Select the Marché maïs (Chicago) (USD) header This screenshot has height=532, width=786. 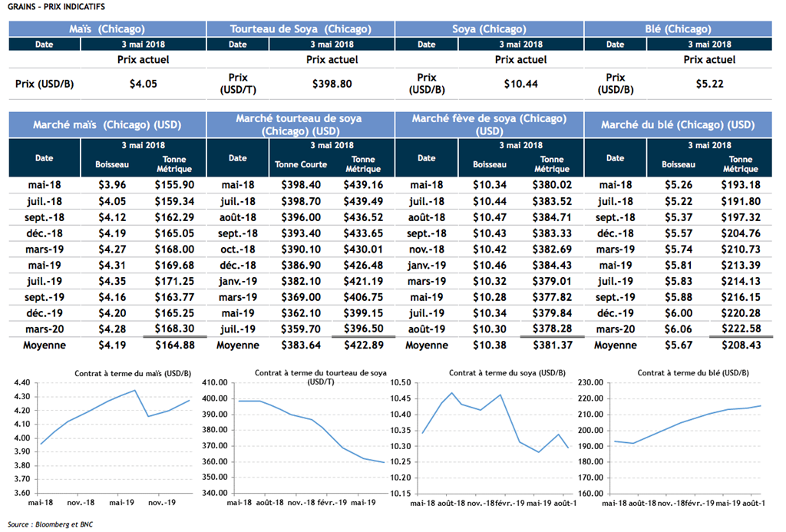(x=107, y=124)
